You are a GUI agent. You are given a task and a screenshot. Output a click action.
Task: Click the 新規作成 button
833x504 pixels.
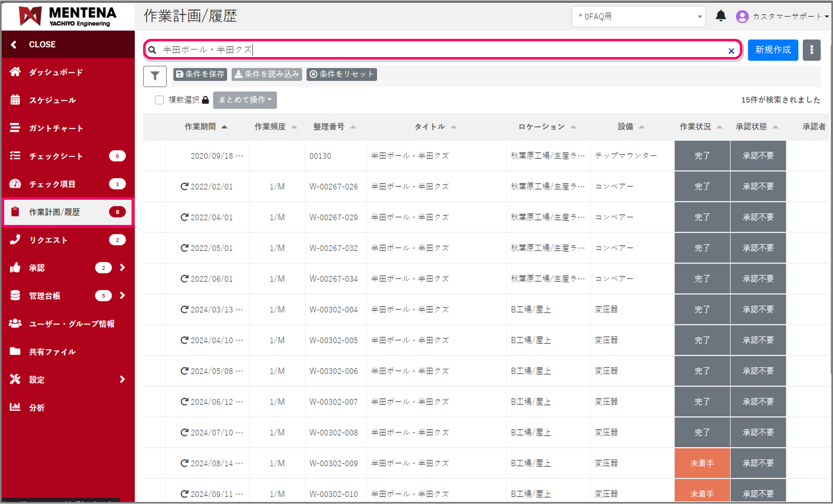(x=773, y=50)
